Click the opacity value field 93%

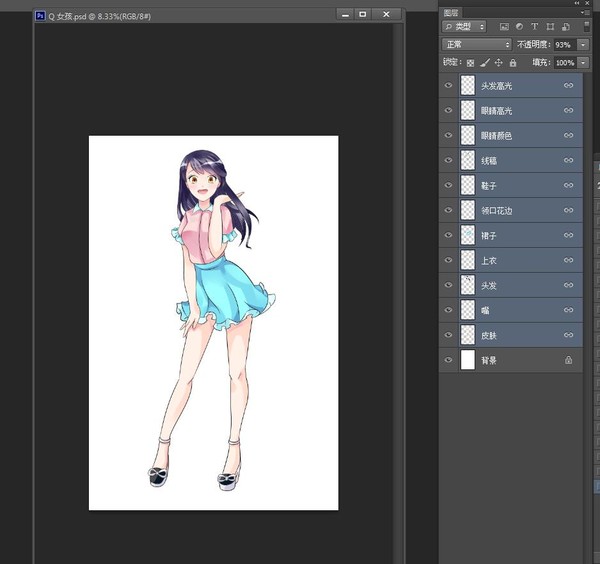tap(565, 45)
